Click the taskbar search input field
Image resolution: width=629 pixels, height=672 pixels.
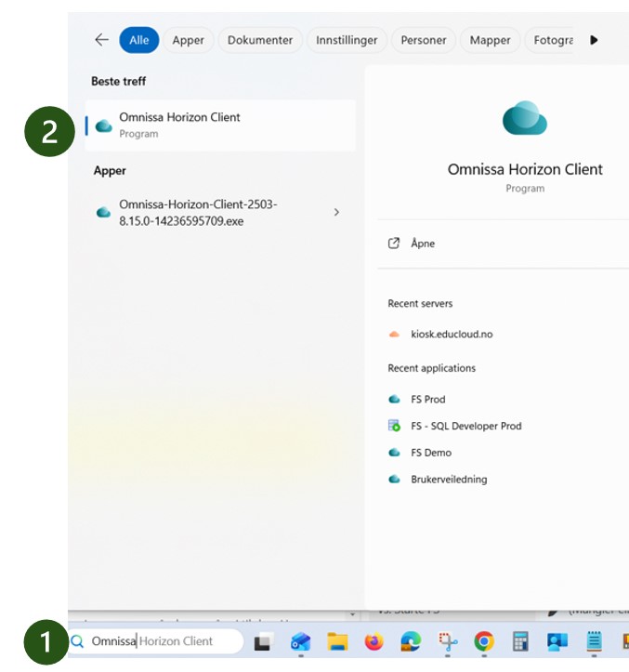pos(158,641)
